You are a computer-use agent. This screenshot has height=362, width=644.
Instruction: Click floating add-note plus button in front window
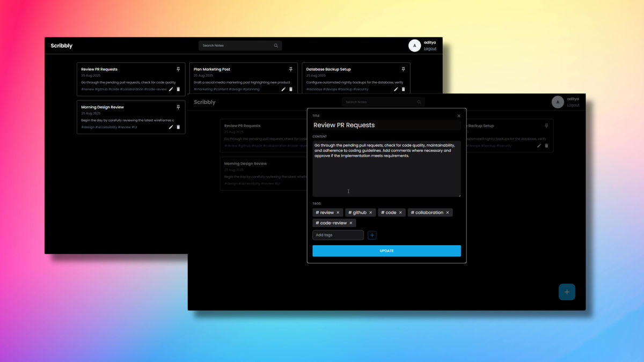click(x=567, y=292)
